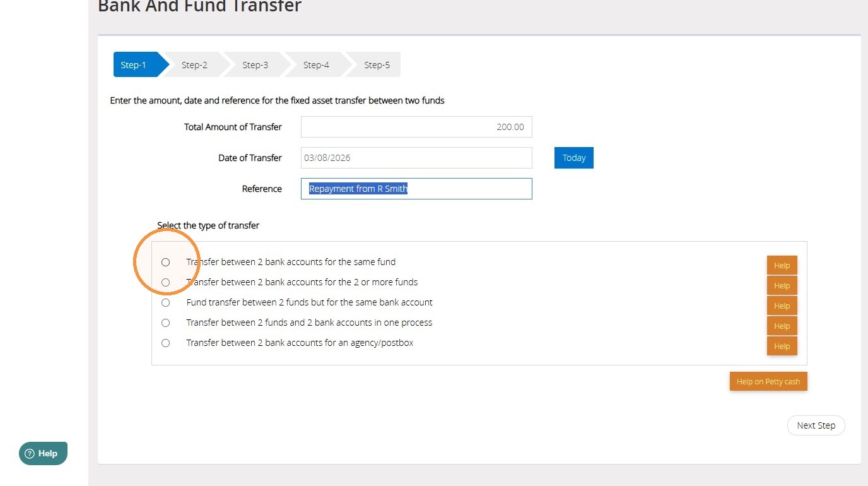Open Help on Petty cash
The width and height of the screenshot is (868, 486).
768,381
